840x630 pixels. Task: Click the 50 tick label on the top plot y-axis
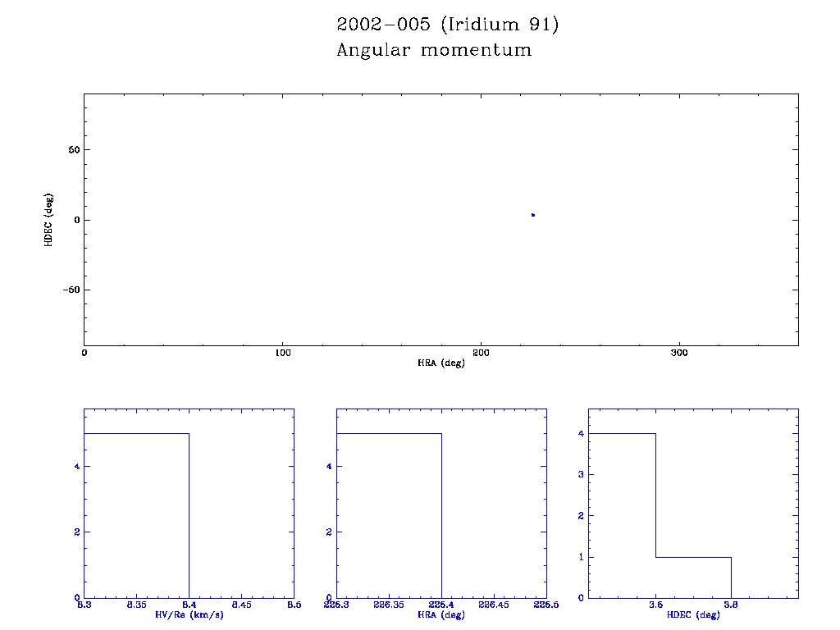pos(72,150)
